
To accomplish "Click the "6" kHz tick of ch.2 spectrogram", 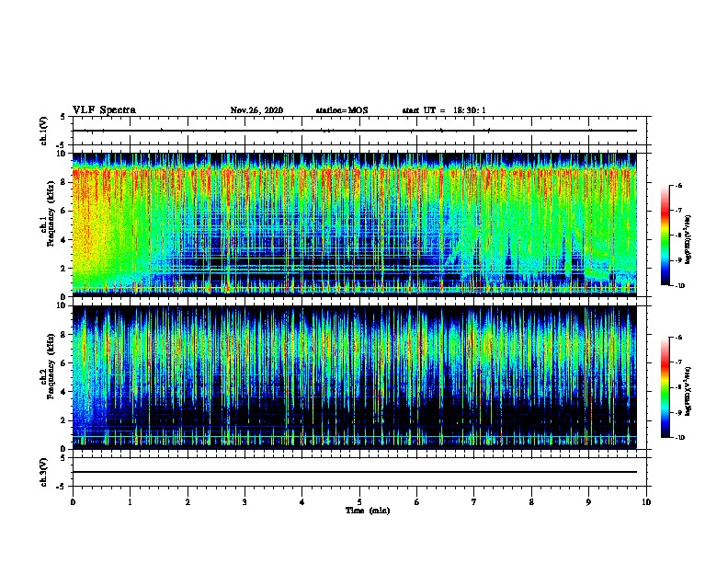I will (63, 363).
